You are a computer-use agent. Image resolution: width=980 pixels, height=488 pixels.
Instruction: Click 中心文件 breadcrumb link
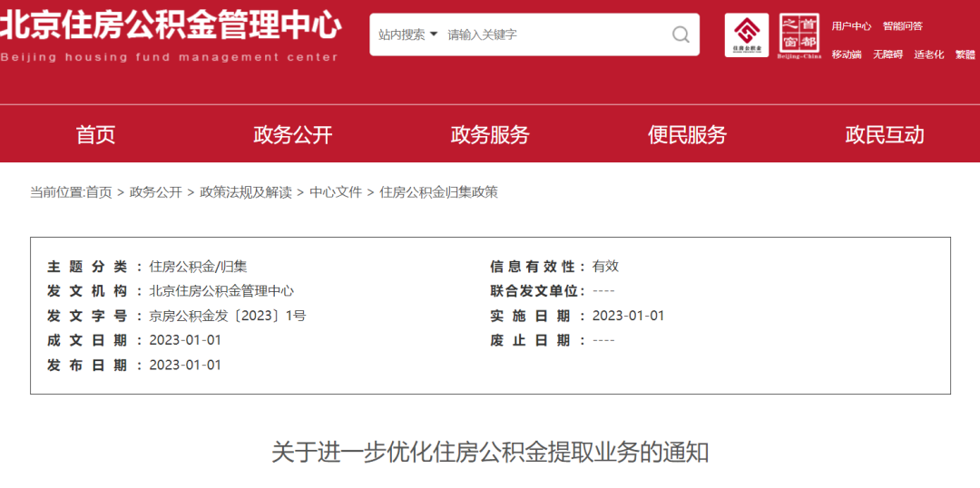tap(336, 192)
